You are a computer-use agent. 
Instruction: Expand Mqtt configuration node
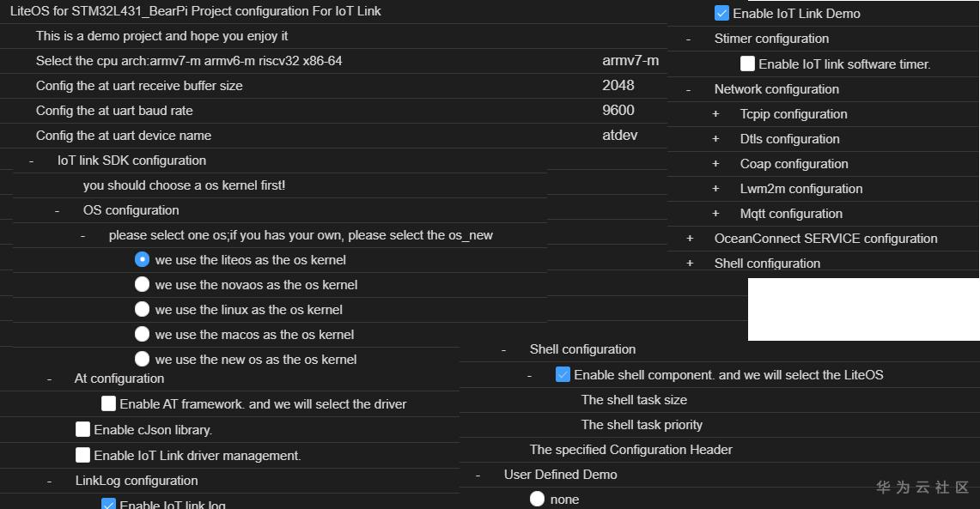[715, 214]
